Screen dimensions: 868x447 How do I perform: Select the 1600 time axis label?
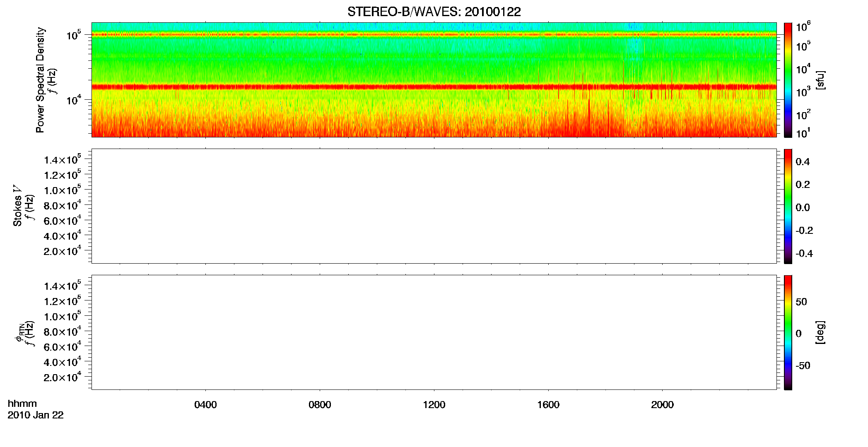[548, 405]
